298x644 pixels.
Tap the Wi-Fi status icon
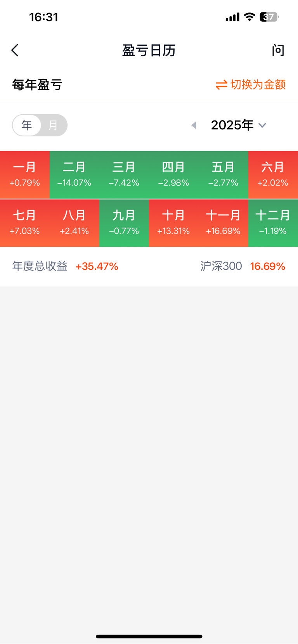(x=249, y=17)
